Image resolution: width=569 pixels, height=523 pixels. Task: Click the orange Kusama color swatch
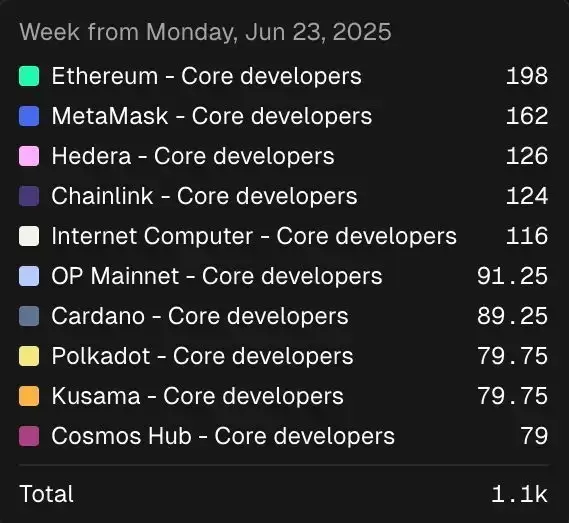click(29, 396)
